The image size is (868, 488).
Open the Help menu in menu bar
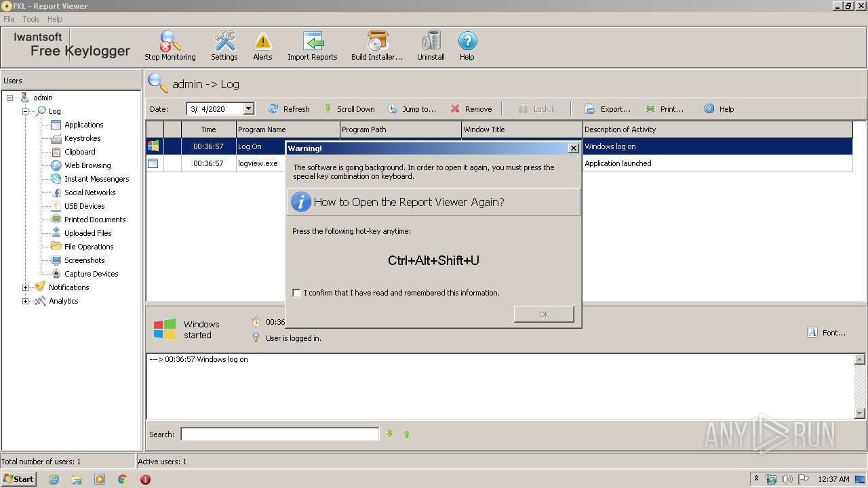pyautogui.click(x=55, y=19)
